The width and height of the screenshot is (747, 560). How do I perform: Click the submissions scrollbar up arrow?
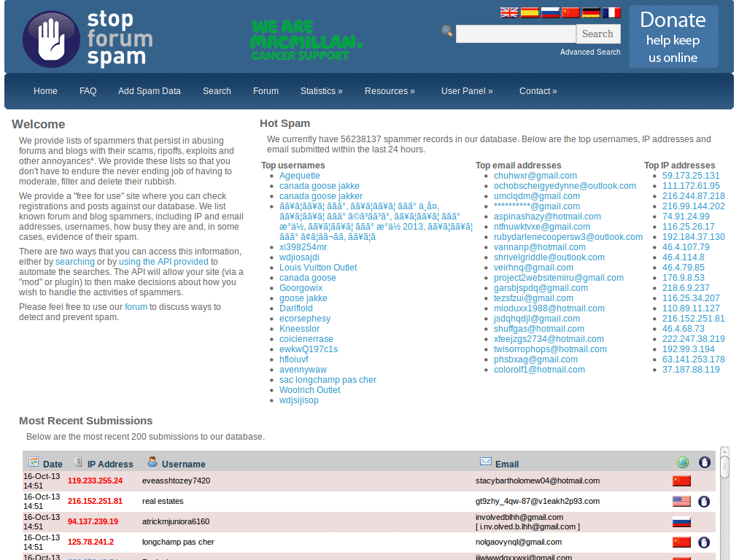click(724, 451)
